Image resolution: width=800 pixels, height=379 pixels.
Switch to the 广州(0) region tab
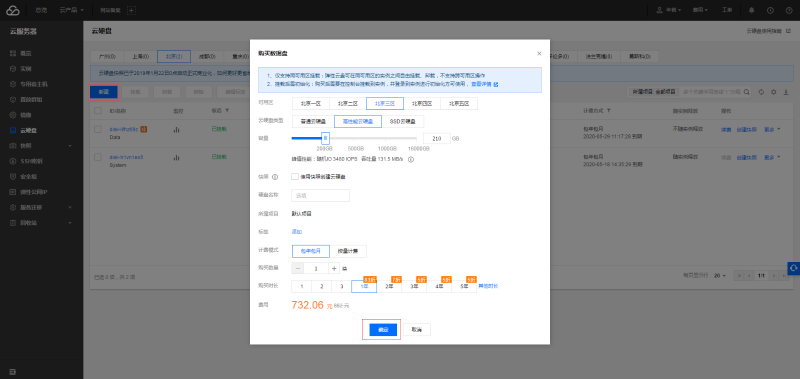[x=107, y=57]
